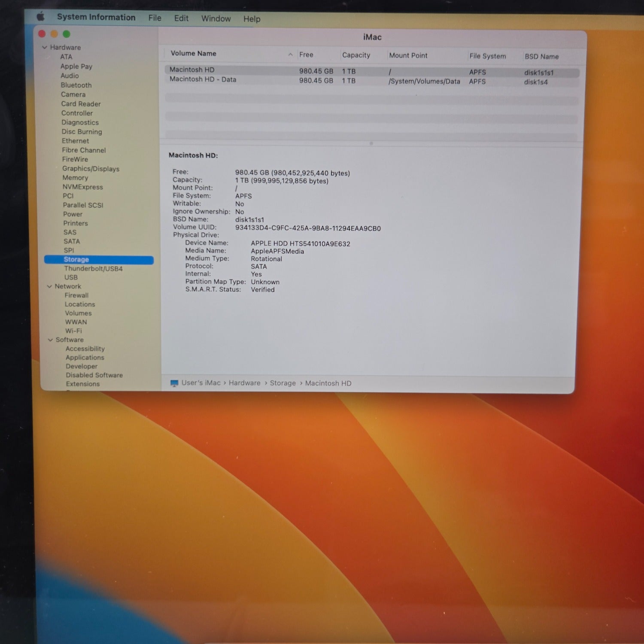Sort by the BSD Name column

coord(542,56)
